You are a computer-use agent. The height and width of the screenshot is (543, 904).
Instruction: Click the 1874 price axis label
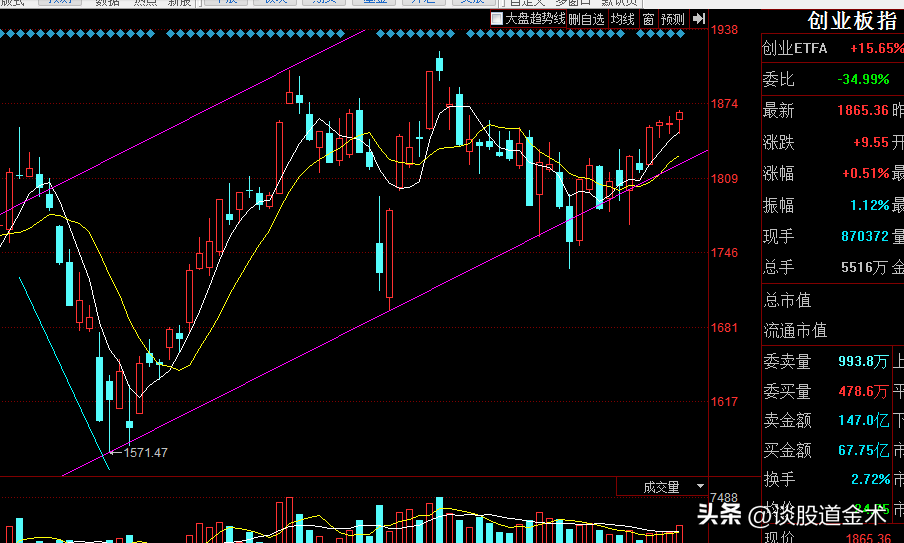coord(724,104)
